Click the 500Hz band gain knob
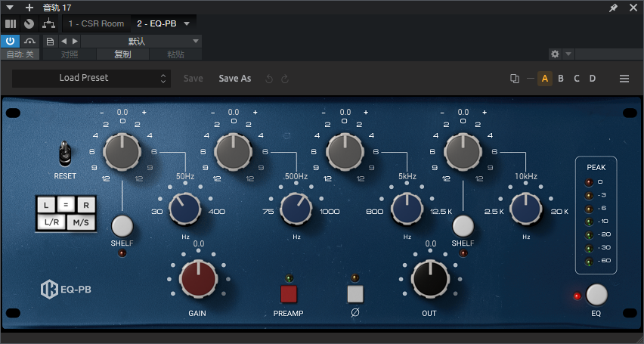The height and width of the screenshot is (344, 644). pyautogui.click(x=234, y=152)
